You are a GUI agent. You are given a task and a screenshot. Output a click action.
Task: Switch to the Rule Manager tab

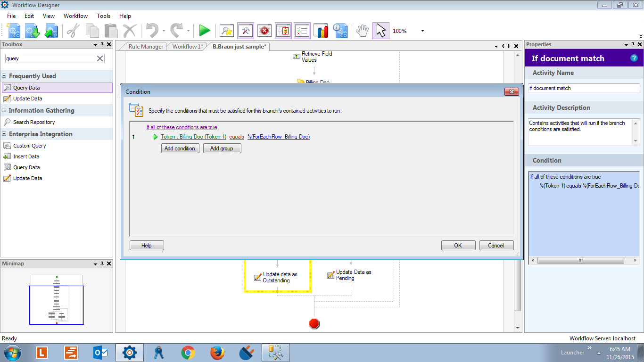point(146,46)
